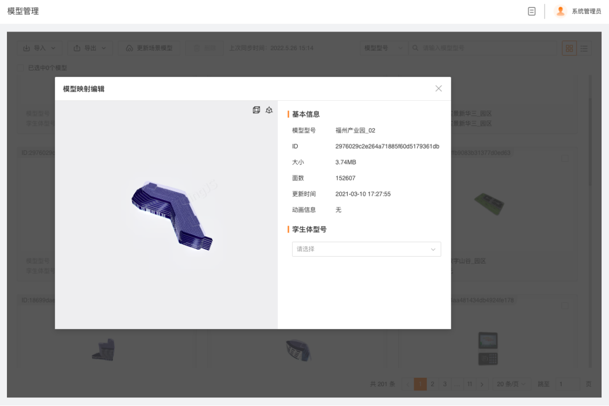Click the 系统管理员 username

586,12
